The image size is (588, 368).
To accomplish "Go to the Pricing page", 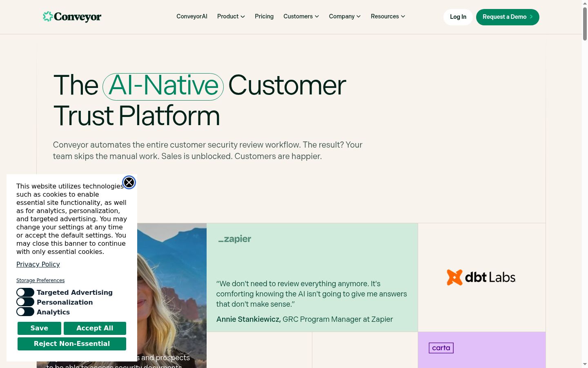I will click(264, 16).
